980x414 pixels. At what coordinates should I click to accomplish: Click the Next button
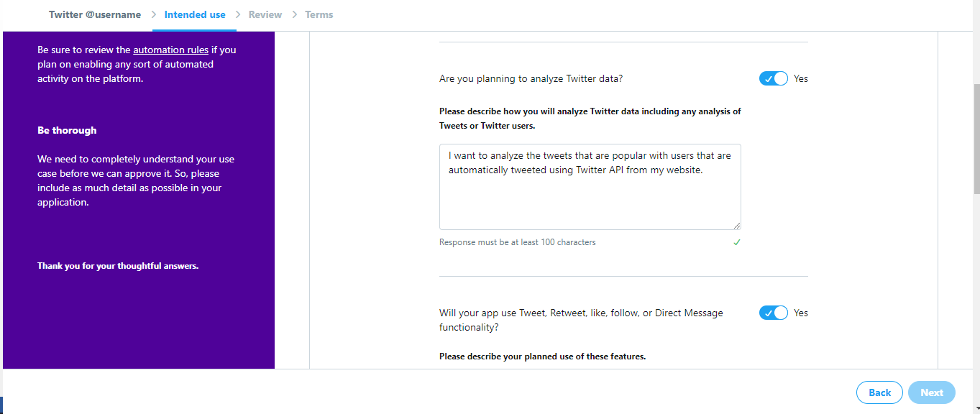[931, 392]
